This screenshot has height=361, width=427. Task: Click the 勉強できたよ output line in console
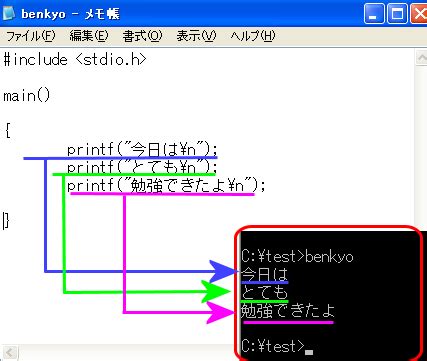click(288, 311)
